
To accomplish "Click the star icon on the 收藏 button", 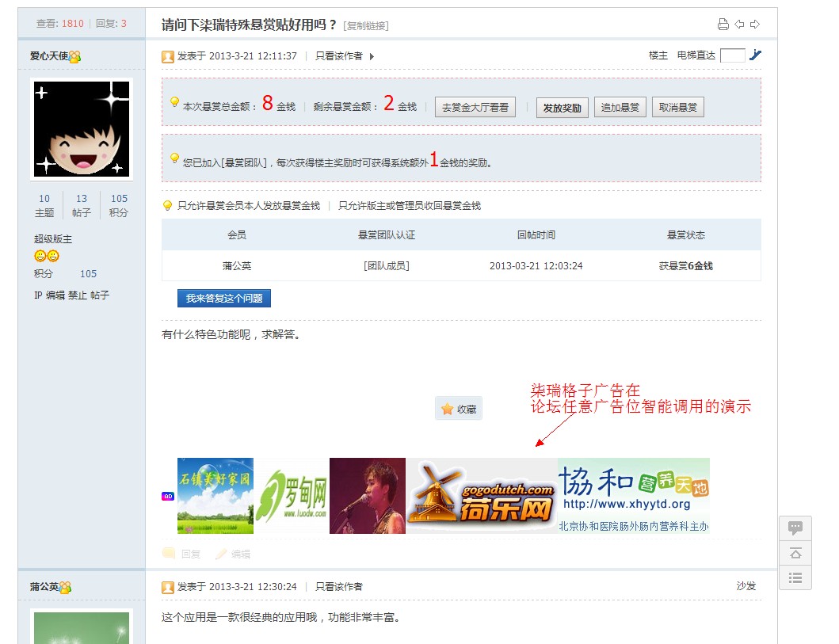I will [448, 410].
